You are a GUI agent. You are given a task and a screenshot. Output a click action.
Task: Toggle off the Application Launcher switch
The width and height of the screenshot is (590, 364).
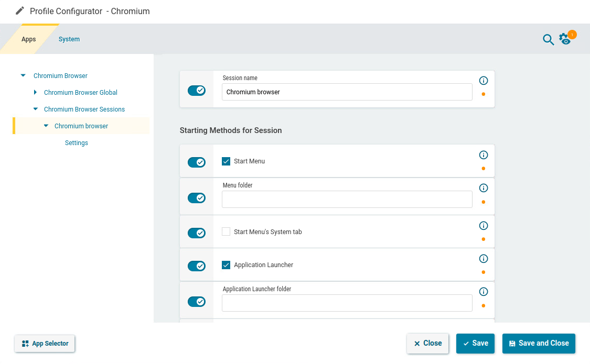(197, 266)
